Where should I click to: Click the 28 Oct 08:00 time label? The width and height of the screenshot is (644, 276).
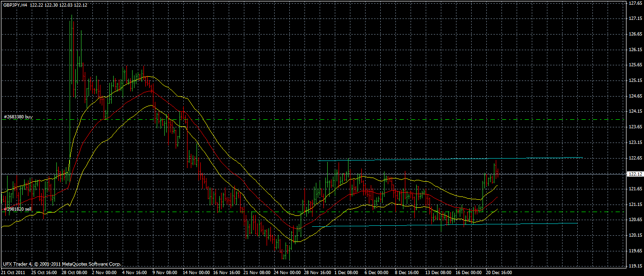pos(74,273)
